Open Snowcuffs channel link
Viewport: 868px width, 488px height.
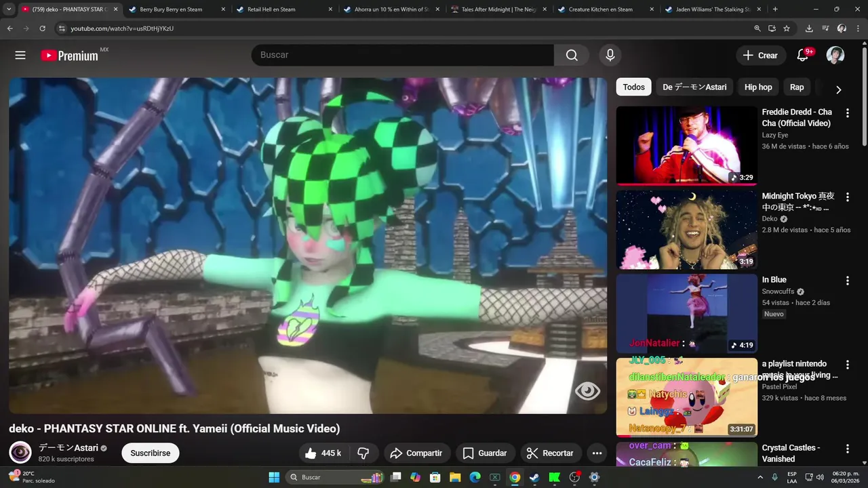point(778,291)
